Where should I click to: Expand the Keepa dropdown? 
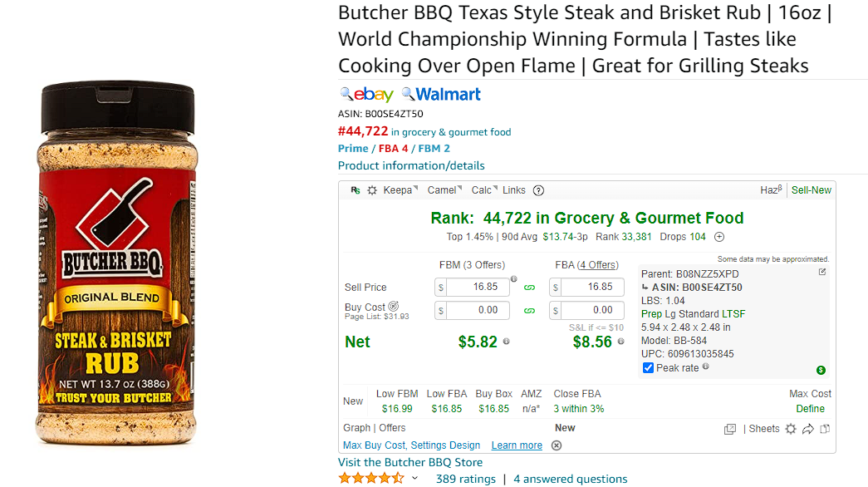pyautogui.click(x=401, y=190)
